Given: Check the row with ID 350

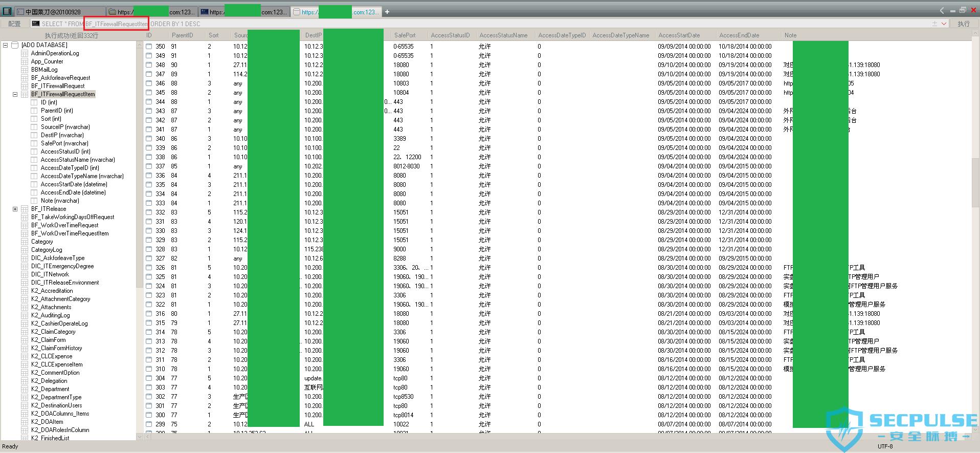Looking at the screenshot, I should tap(149, 47).
